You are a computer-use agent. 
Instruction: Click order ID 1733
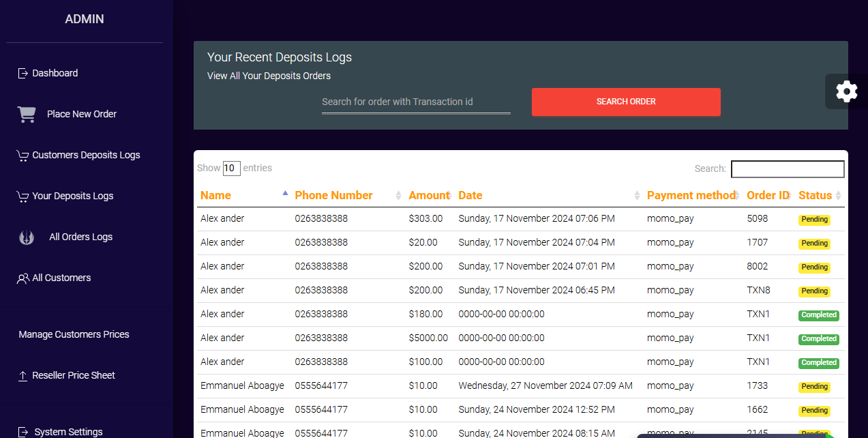[x=757, y=385]
